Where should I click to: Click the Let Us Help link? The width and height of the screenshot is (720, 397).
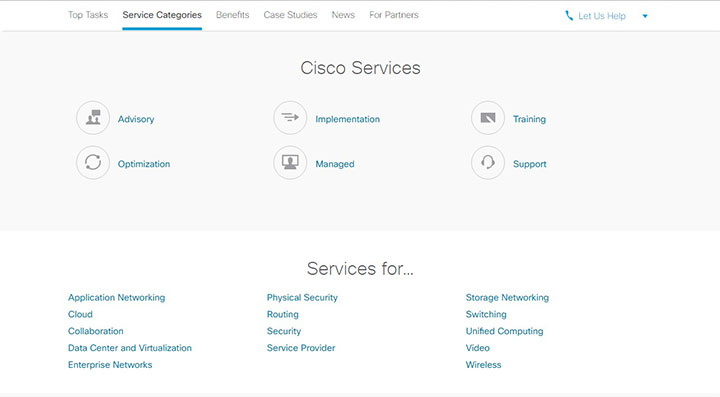pyautogui.click(x=602, y=16)
